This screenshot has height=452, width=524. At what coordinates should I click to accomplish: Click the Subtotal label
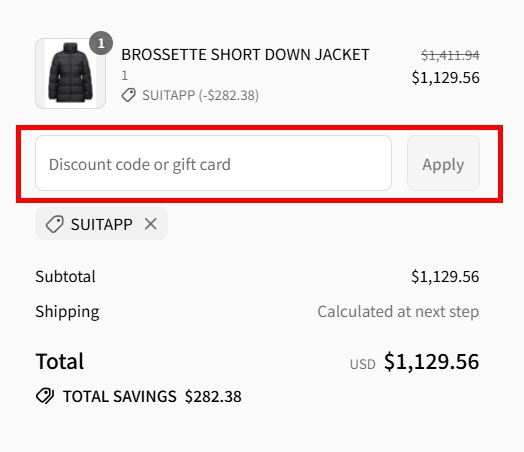[x=66, y=277]
